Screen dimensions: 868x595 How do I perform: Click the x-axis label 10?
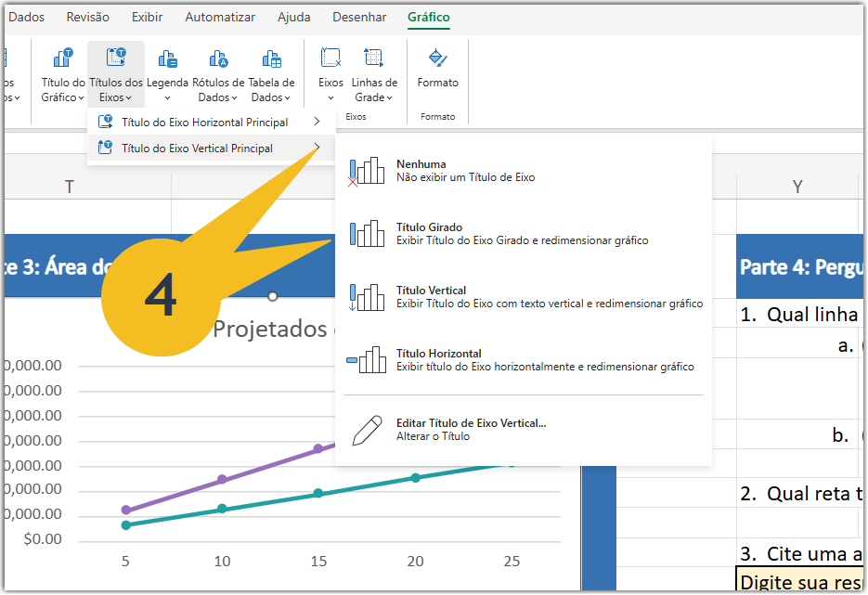(x=222, y=562)
